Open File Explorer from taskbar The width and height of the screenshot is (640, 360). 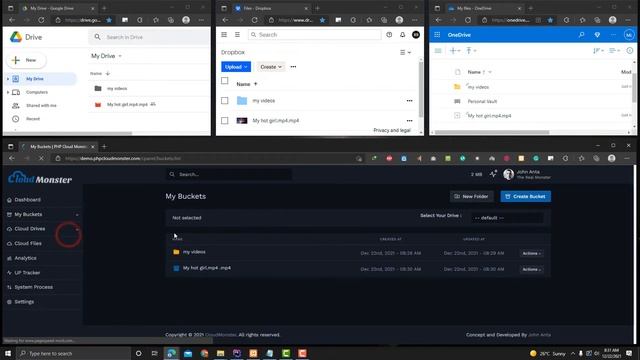coord(220,353)
